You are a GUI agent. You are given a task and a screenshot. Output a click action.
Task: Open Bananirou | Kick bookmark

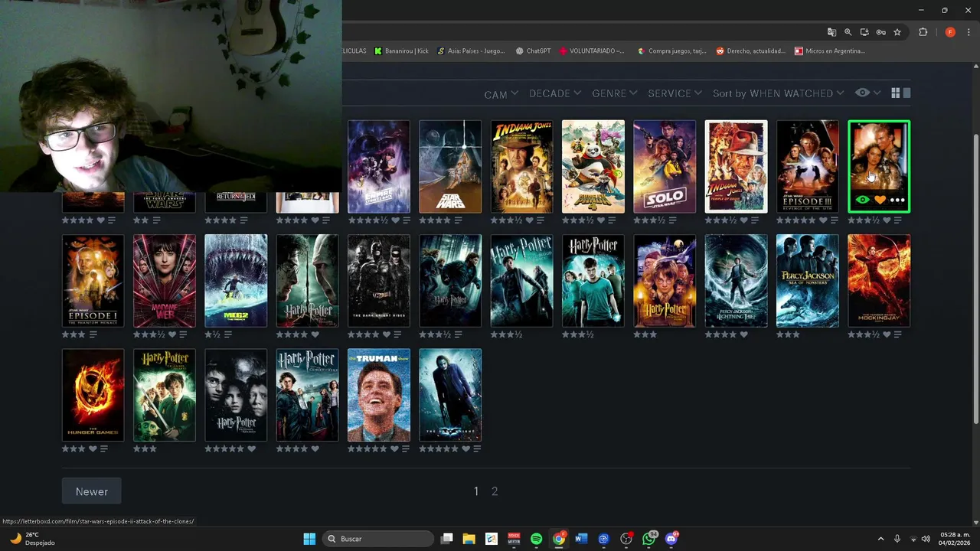click(401, 51)
